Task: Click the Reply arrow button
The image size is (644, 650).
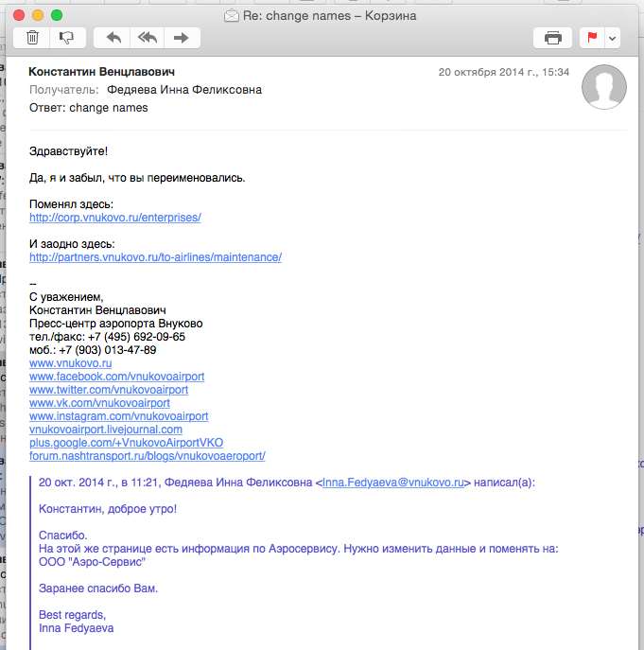Action: (x=113, y=38)
